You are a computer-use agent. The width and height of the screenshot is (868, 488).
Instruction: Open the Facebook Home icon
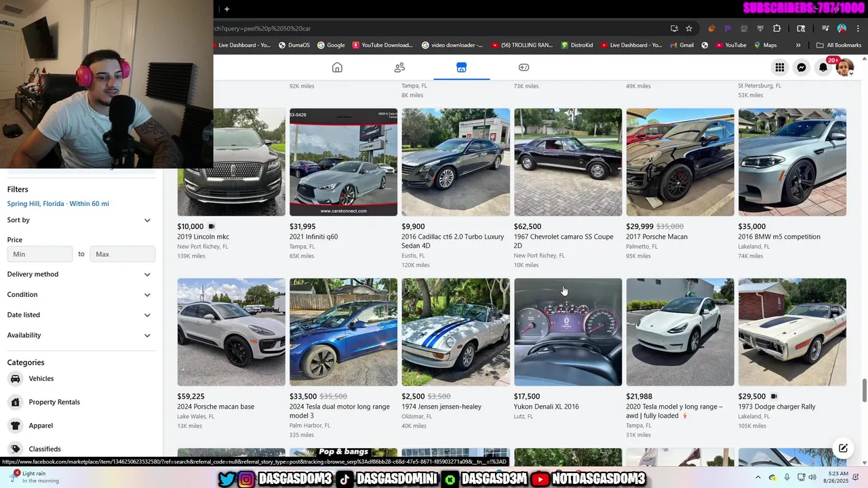(x=337, y=67)
